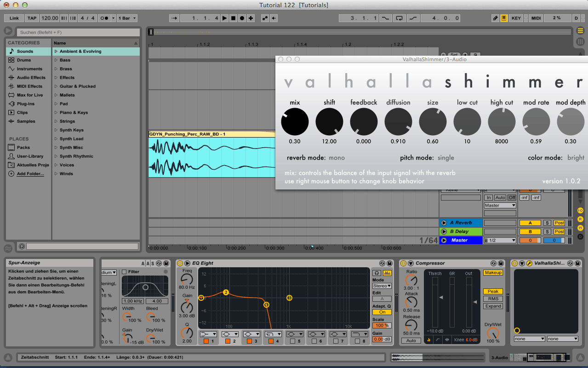Select Drums in browser categories
Image resolution: width=588 pixels, height=368 pixels.
24,60
